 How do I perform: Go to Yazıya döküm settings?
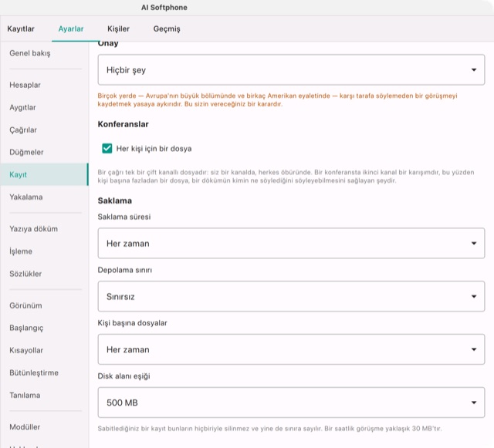pyautogui.click(x=44, y=229)
